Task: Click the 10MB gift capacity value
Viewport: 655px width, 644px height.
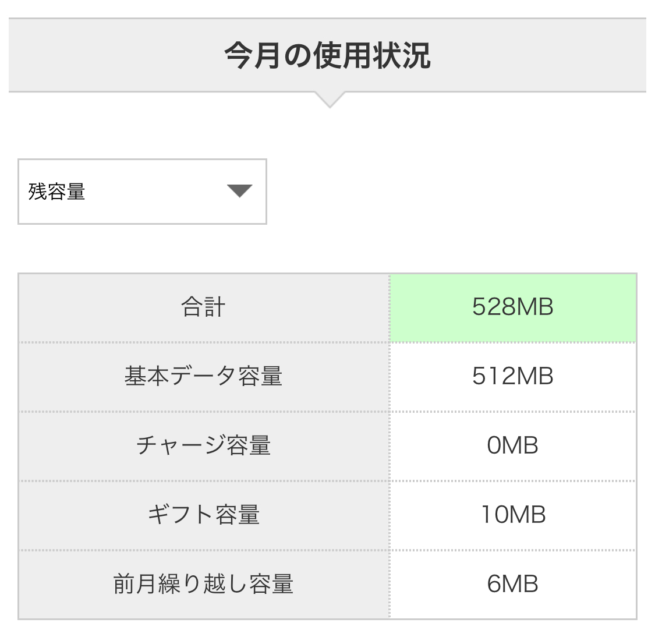Action: 512,515
